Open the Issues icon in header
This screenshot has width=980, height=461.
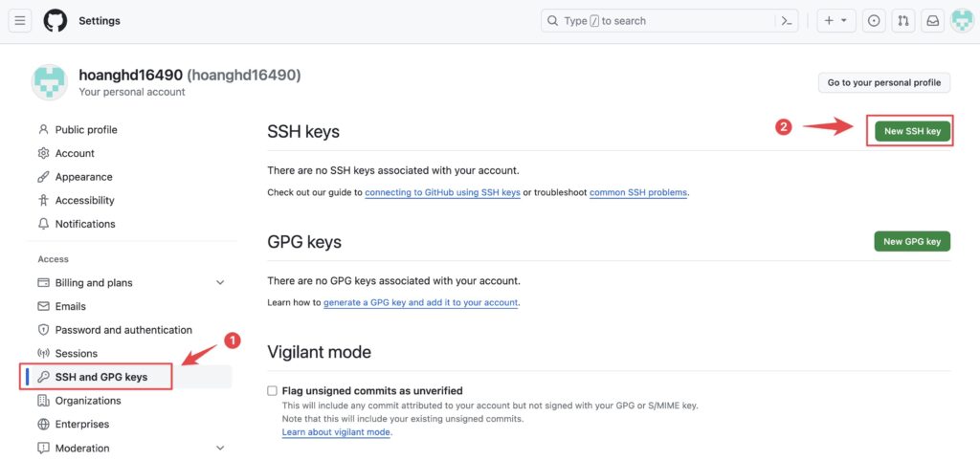tap(874, 21)
